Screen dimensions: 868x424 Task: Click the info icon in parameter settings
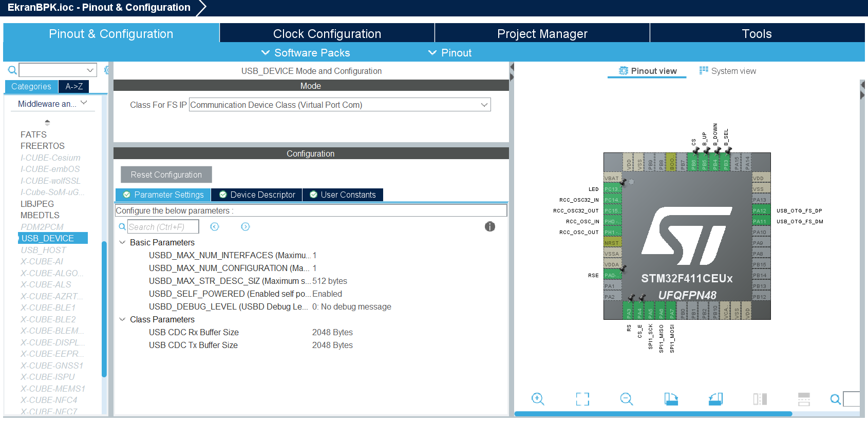click(x=490, y=226)
